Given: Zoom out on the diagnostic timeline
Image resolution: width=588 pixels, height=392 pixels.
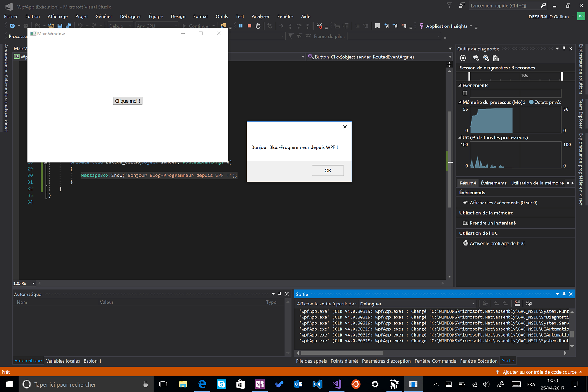Looking at the screenshot, I should click(486, 58).
